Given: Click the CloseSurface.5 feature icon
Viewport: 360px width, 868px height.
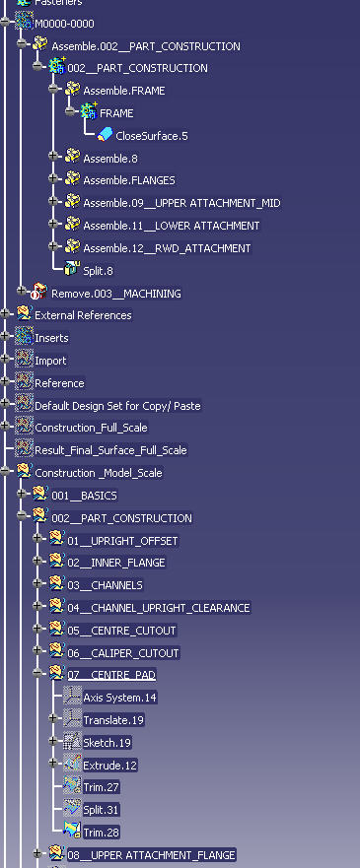Looking at the screenshot, I should click(x=105, y=135).
